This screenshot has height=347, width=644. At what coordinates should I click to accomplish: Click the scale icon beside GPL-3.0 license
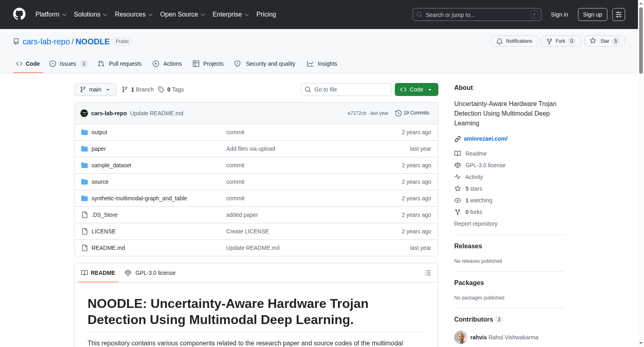click(x=458, y=165)
